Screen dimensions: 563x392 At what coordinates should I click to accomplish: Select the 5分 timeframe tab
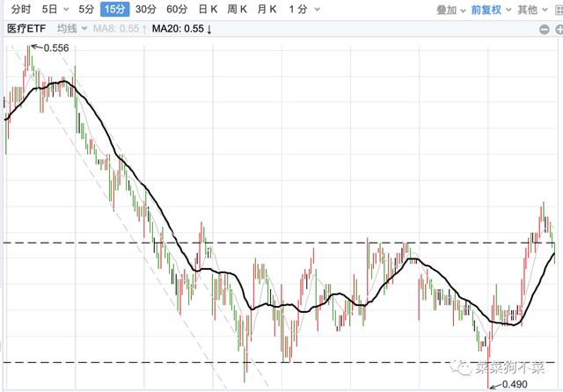click(x=86, y=10)
